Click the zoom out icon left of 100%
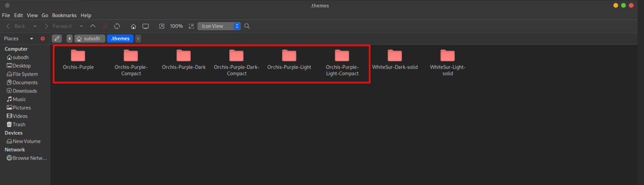 click(162, 26)
